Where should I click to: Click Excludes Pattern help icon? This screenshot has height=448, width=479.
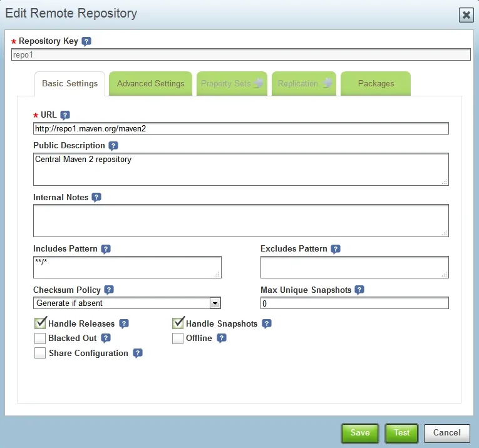point(336,249)
